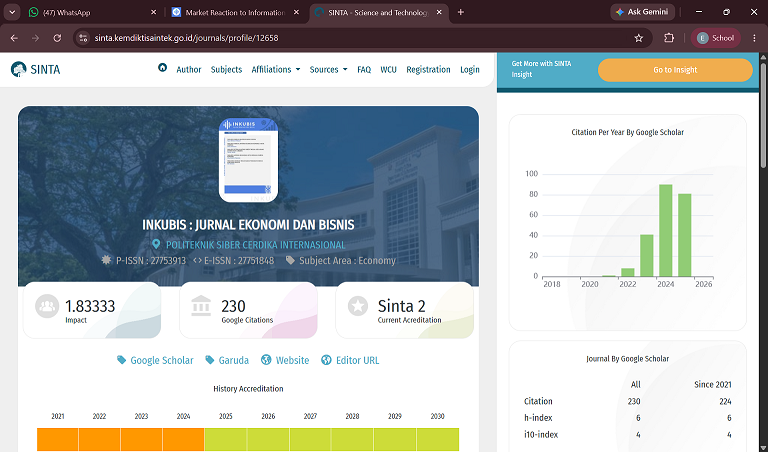Go to SINTA home icon

162,68
